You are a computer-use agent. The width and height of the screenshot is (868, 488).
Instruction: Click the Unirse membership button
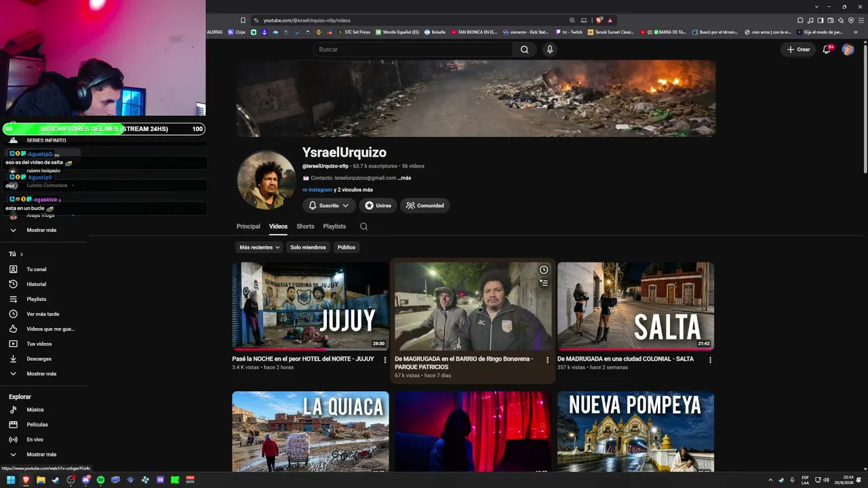[378, 205]
